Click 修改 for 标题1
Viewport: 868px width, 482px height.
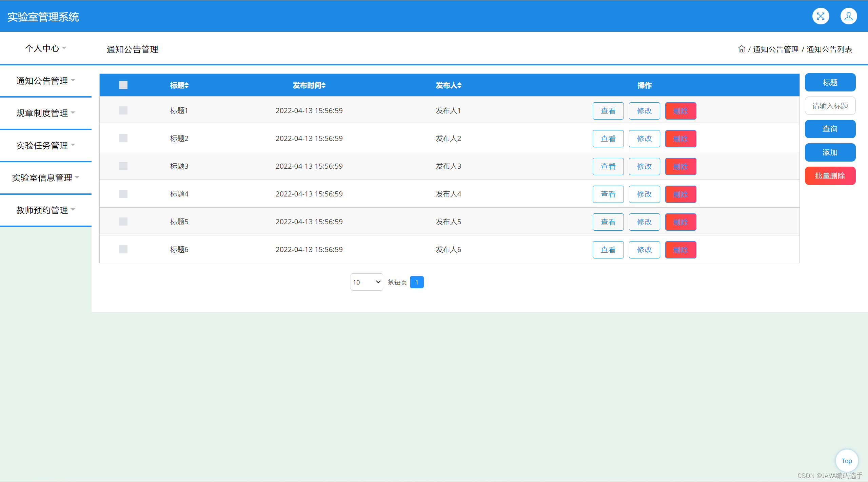(x=645, y=111)
